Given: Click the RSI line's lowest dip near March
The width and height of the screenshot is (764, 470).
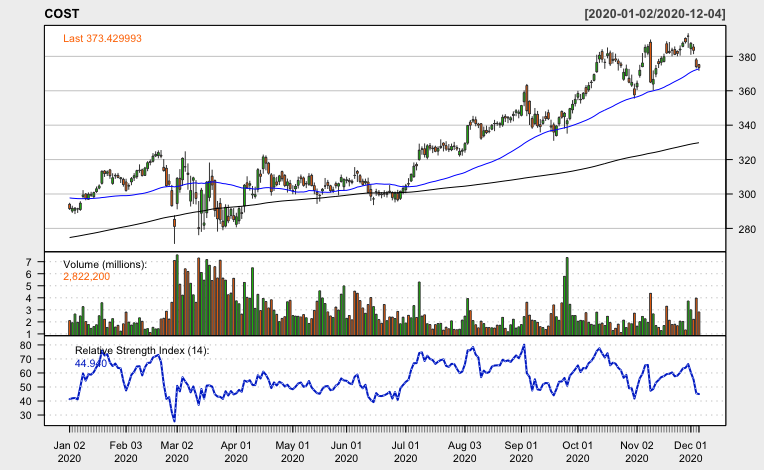Looking at the screenshot, I should (x=174, y=420).
